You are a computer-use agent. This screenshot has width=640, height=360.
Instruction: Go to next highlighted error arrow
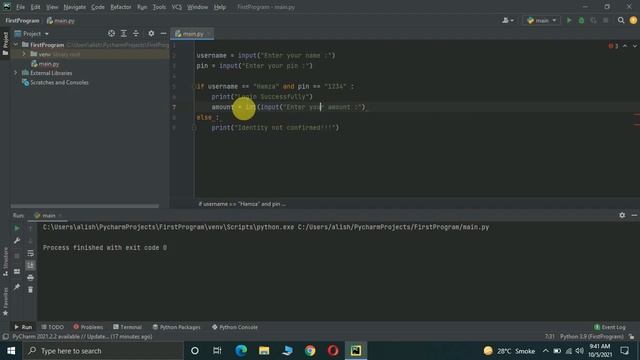[635, 46]
